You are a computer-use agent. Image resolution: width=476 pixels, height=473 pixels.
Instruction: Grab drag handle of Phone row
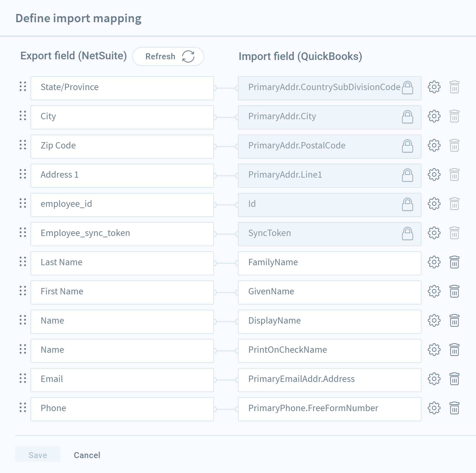23,407
